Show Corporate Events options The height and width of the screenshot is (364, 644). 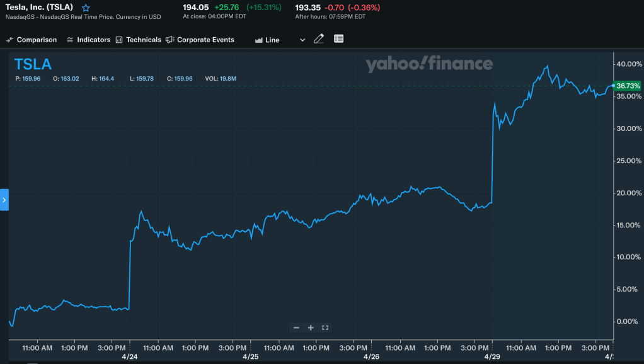pos(200,40)
